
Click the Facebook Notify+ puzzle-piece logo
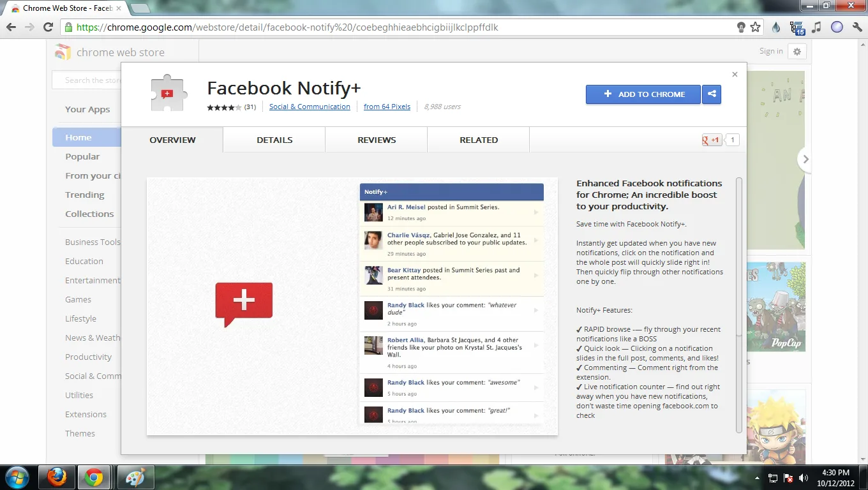tap(167, 92)
